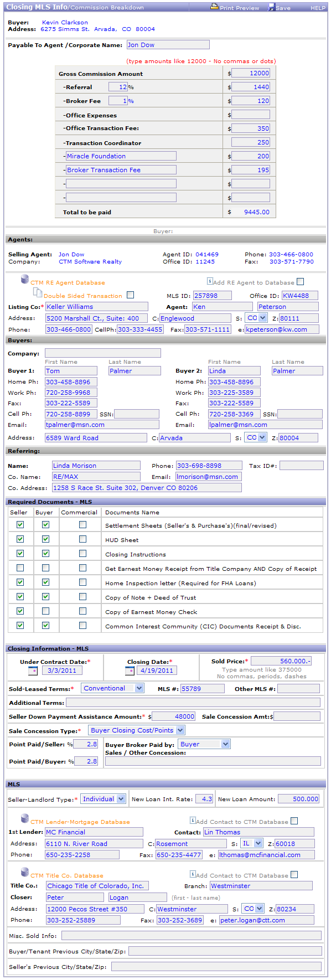Click New Loan Int. Rate field
This screenshot has width=331, height=980.
tap(204, 799)
